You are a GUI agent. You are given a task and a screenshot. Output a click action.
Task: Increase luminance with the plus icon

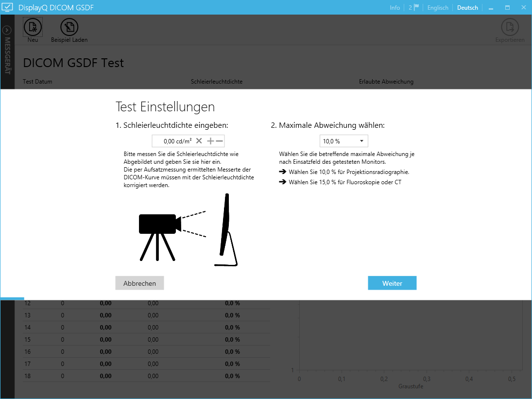(210, 141)
